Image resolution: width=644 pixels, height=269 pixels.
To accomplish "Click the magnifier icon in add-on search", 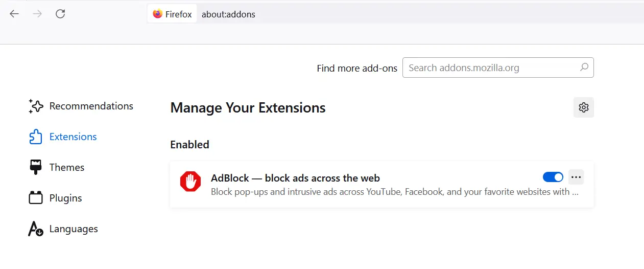I will click(x=584, y=67).
